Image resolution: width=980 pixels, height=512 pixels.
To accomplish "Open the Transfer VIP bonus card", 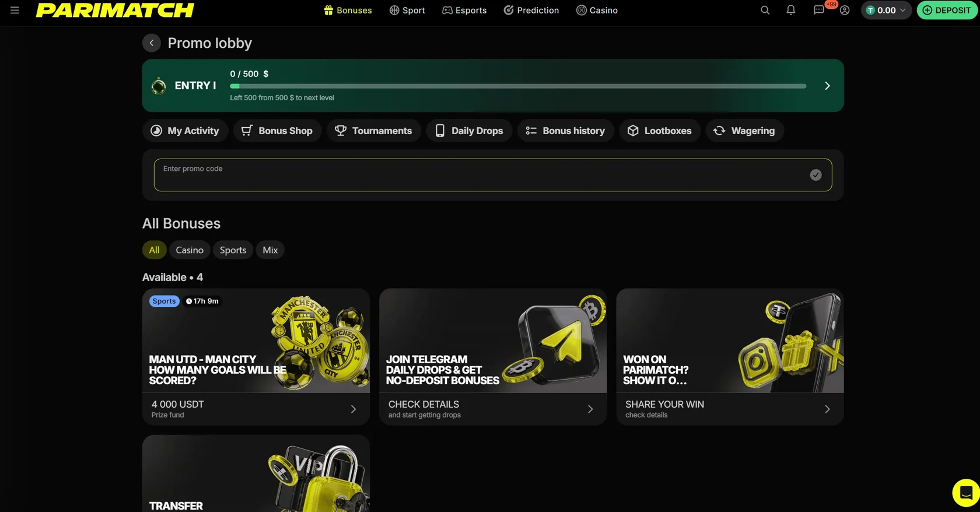I will pyautogui.click(x=256, y=474).
